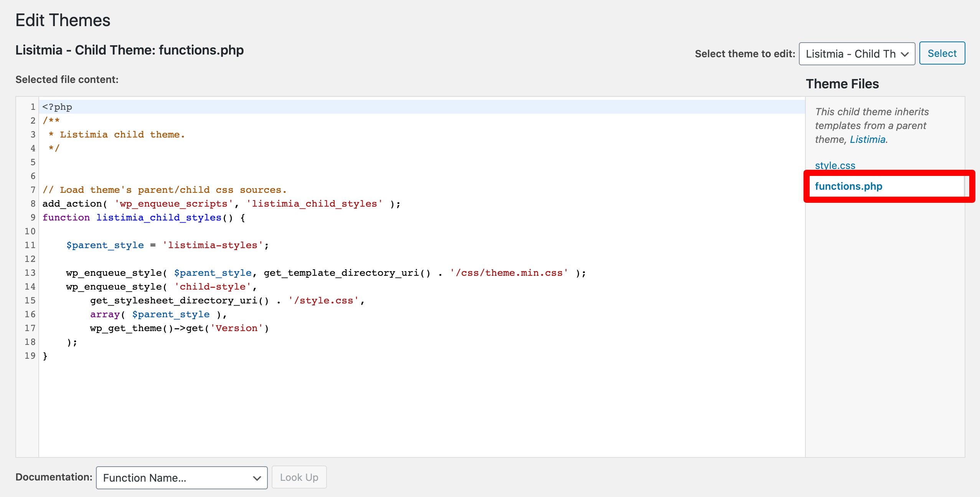Click the '/css/theme.min.css' string
The width and height of the screenshot is (980, 497).
[509, 273]
